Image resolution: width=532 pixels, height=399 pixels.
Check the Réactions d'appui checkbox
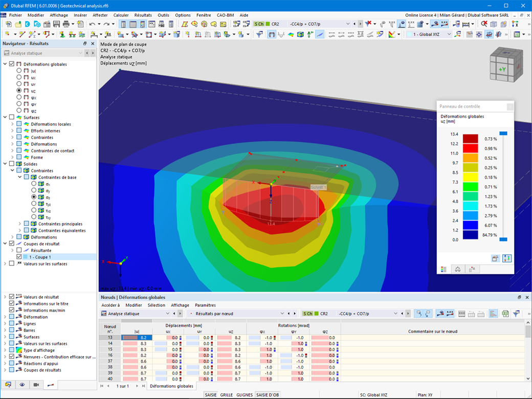click(x=12, y=363)
